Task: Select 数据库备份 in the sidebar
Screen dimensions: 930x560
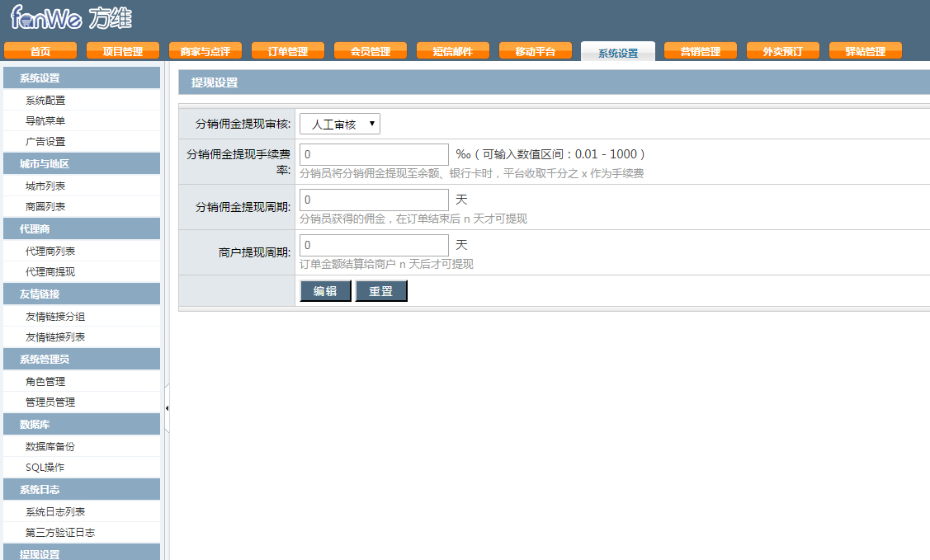Action: (x=50, y=447)
